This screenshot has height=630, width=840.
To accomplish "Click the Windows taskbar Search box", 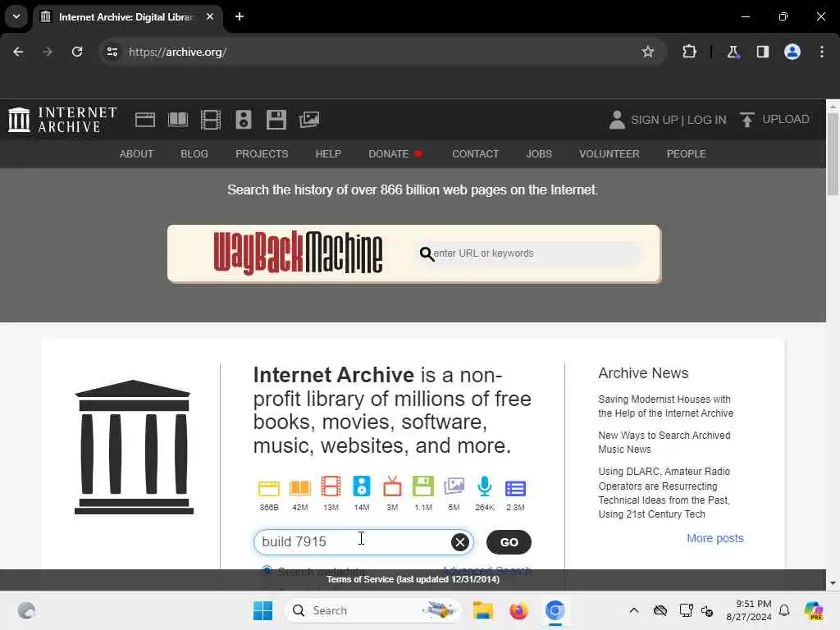I will coord(373,610).
